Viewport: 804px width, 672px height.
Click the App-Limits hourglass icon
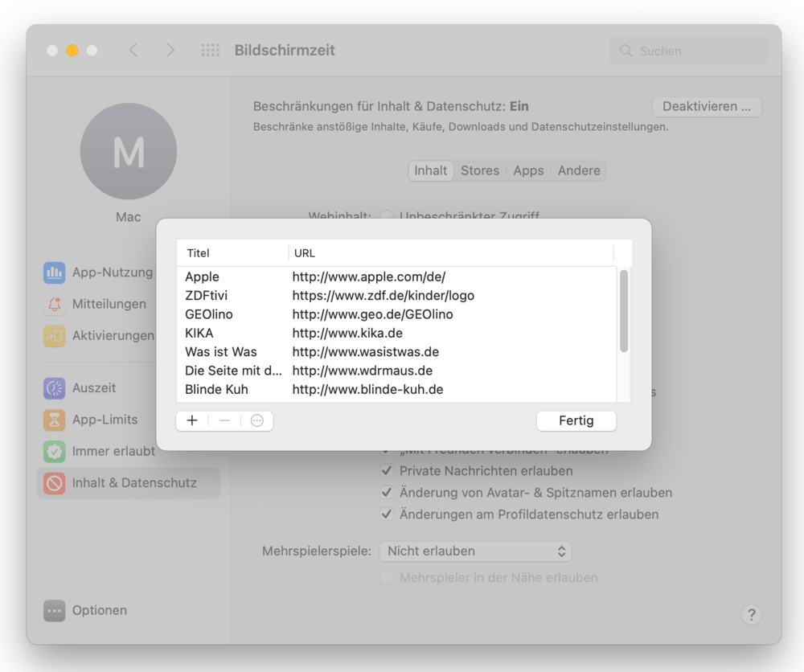tap(54, 420)
